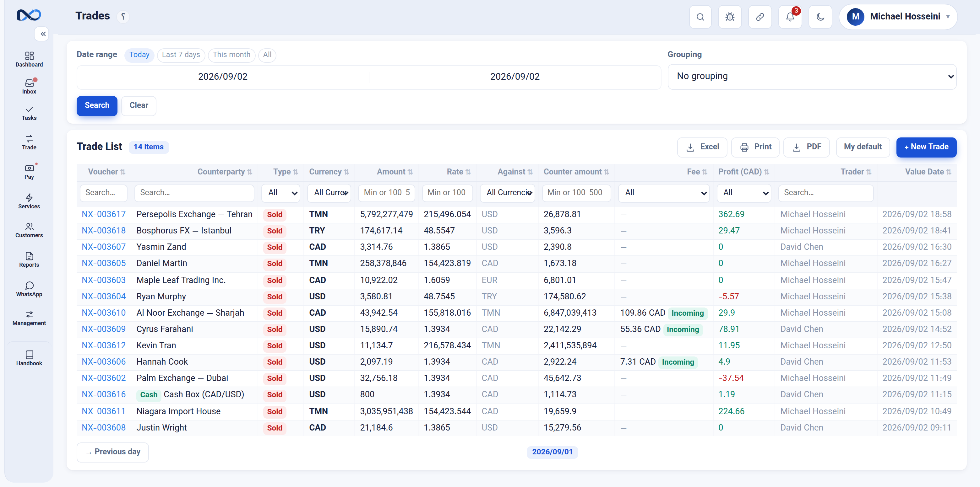Open the Trade sidebar section
Screen dimensions: 980x487
click(29, 142)
